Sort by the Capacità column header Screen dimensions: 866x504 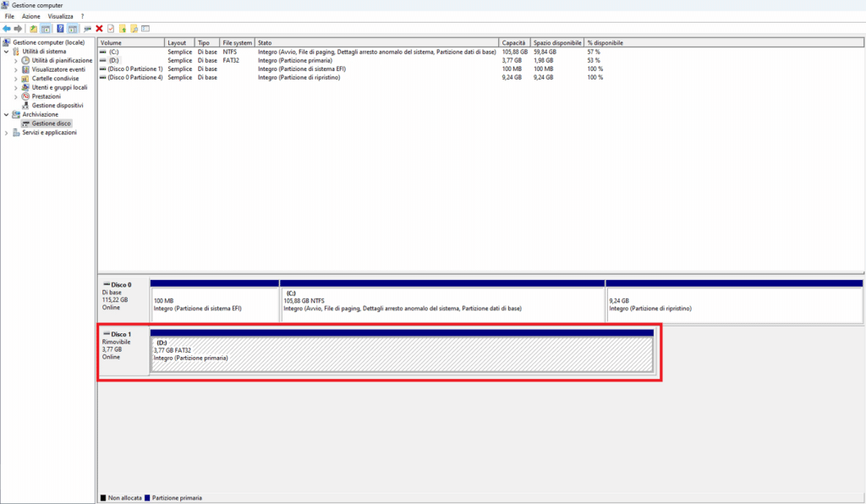(x=515, y=42)
